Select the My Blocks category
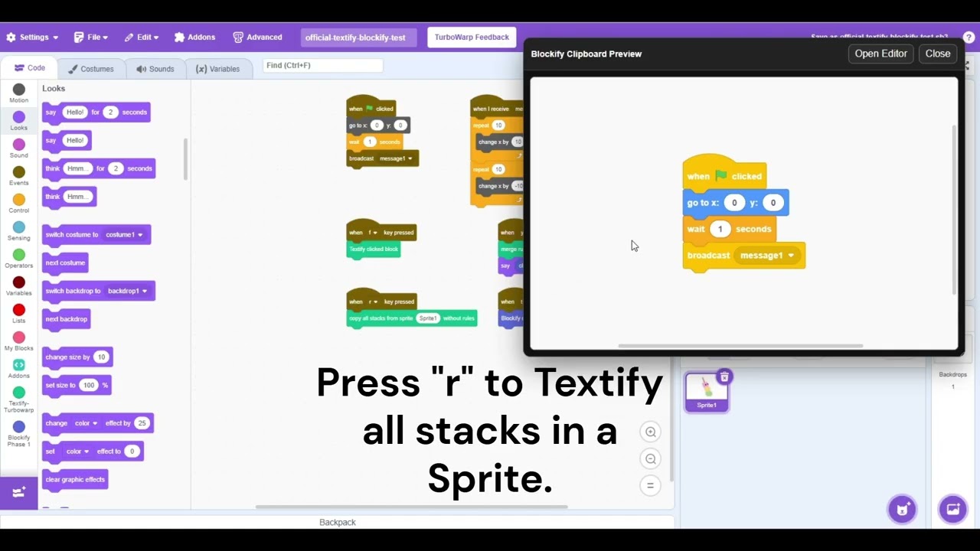 click(x=19, y=341)
